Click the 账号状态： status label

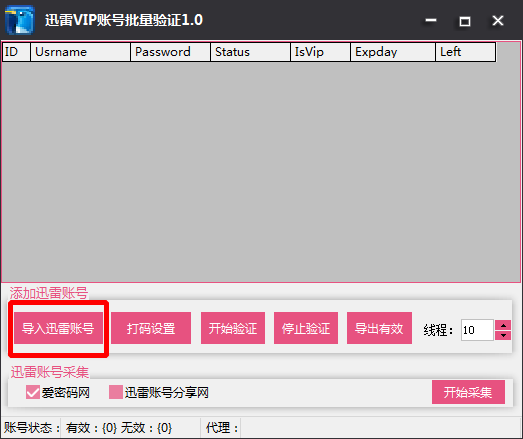(32, 428)
